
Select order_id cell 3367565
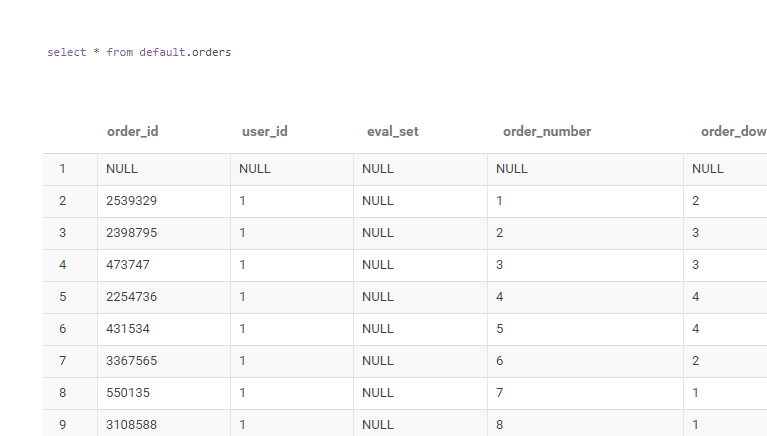tap(131, 361)
